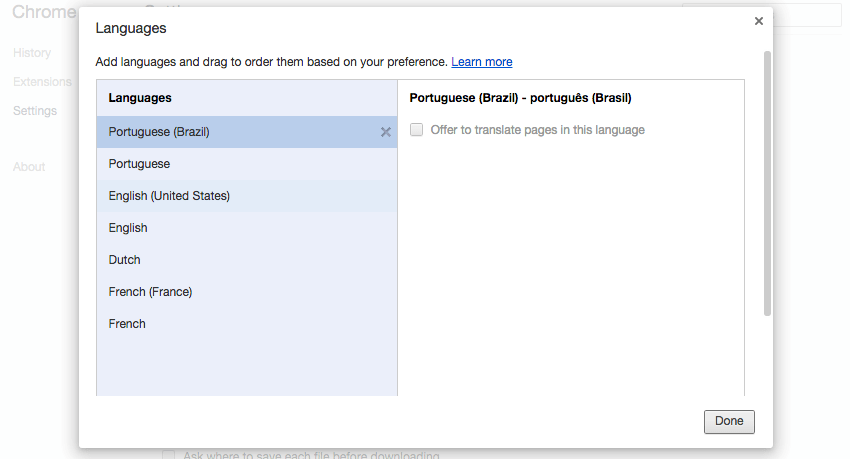This screenshot has height=459, width=850.
Task: Remove Portuguese (Brazil) using its X icon
Action: click(x=386, y=132)
